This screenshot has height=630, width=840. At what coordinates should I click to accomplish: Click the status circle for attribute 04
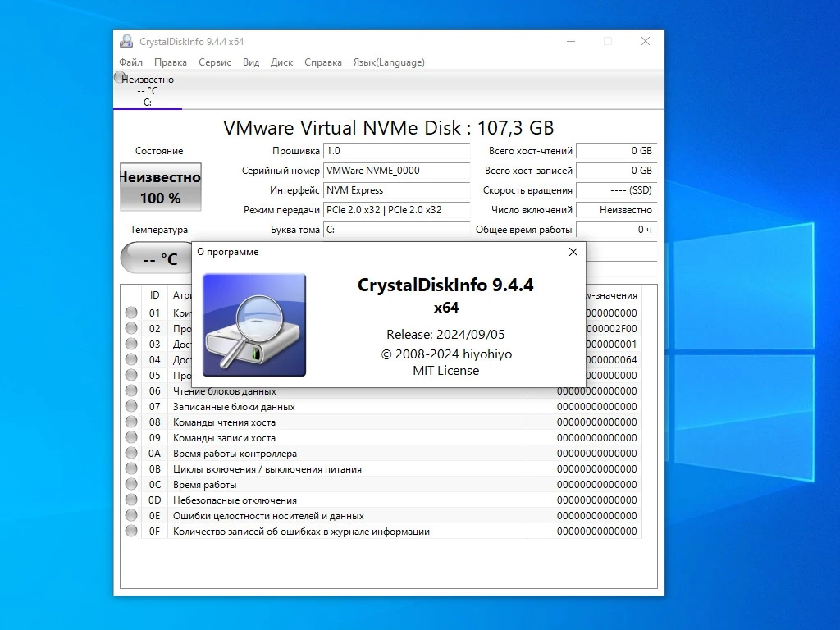[131, 359]
